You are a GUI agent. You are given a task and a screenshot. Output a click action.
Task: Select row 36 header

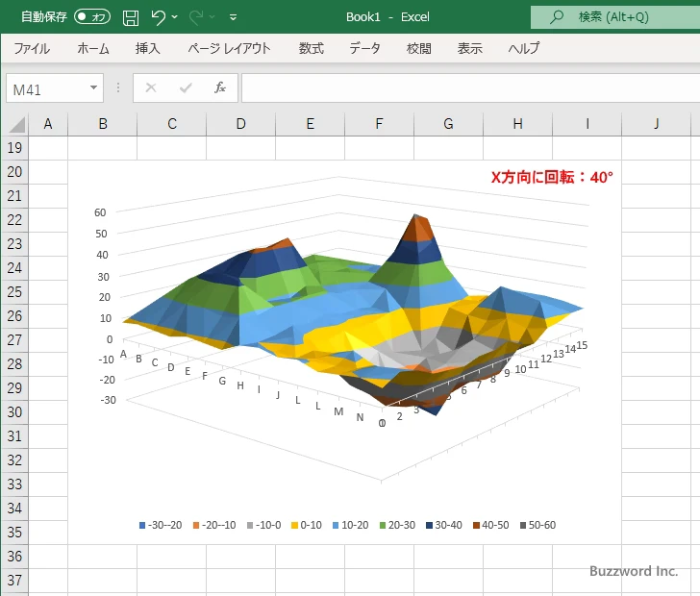[x=14, y=557]
